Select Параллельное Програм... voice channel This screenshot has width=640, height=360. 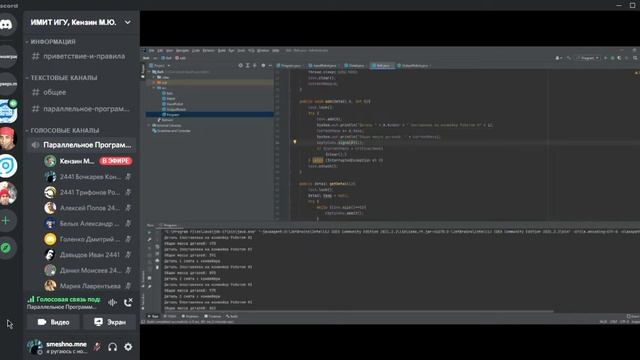(x=82, y=145)
